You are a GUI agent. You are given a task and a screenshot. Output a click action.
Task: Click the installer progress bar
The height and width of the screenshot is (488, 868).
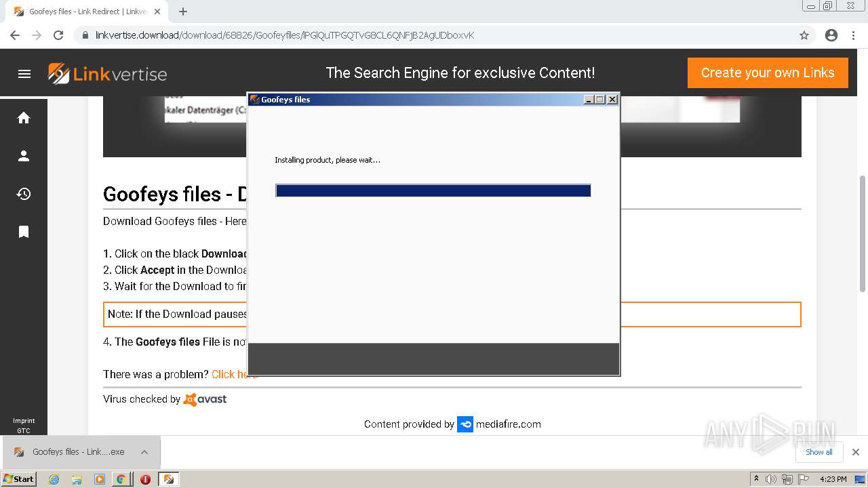[x=433, y=191]
